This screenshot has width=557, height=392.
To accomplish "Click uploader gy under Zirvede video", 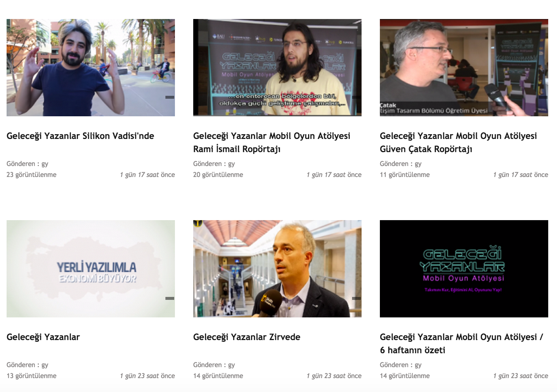I will point(231,365).
